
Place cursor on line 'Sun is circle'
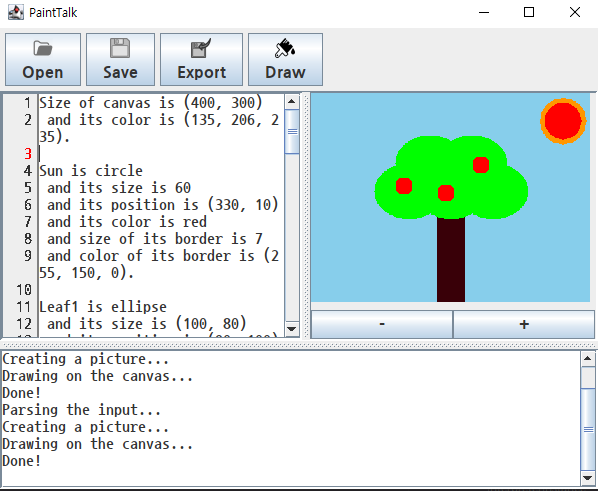click(x=91, y=171)
